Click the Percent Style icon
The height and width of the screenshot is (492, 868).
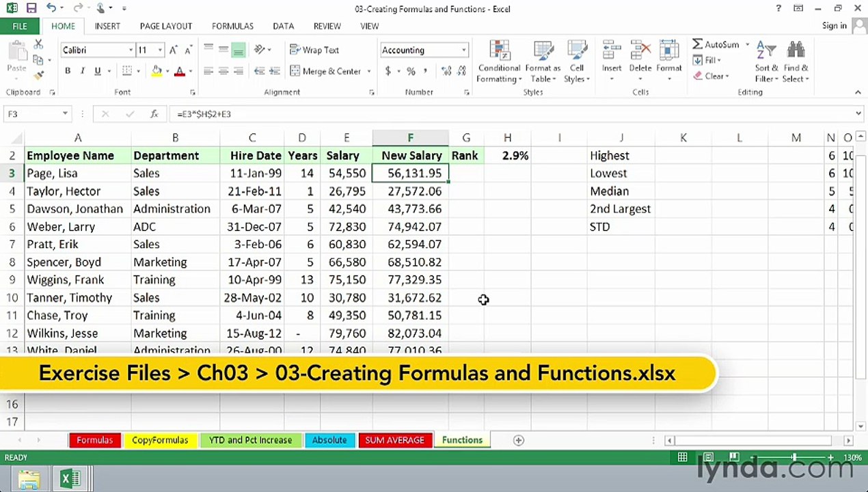point(411,71)
